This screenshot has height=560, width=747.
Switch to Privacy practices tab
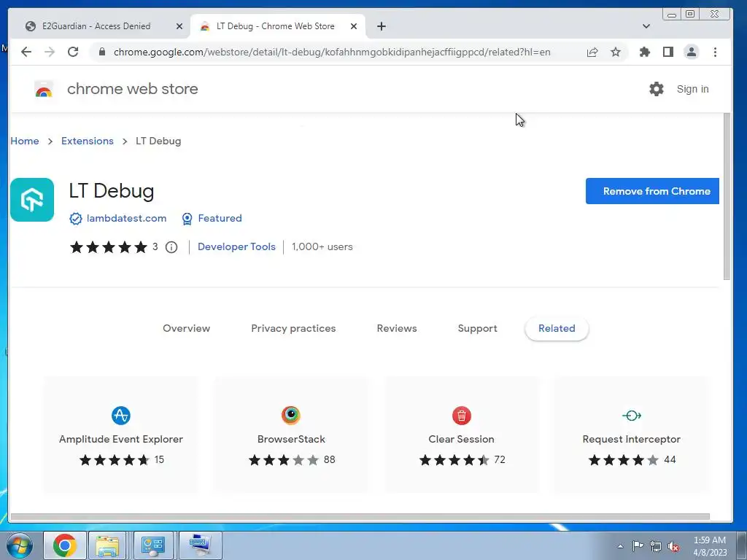[x=293, y=328]
